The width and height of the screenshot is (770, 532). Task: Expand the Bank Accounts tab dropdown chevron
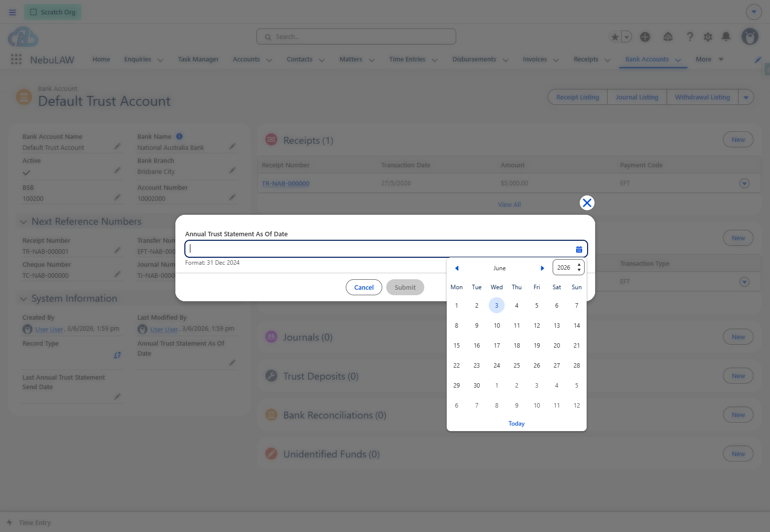point(678,60)
